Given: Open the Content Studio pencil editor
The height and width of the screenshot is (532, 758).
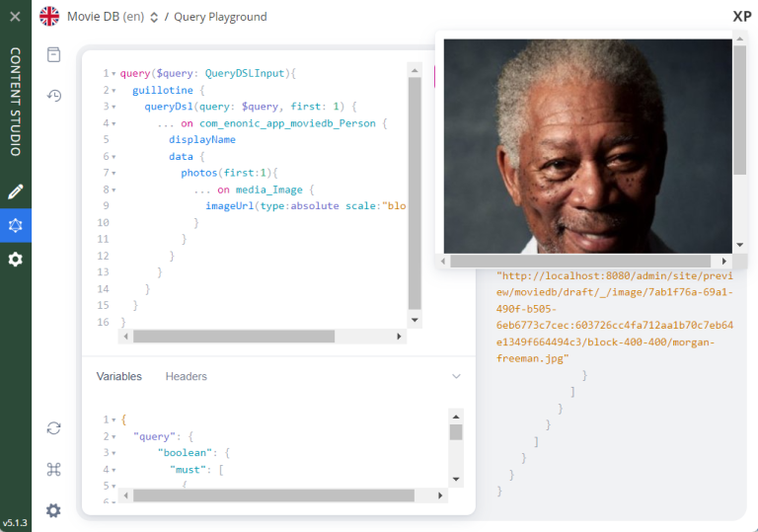Looking at the screenshot, I should point(15,191).
